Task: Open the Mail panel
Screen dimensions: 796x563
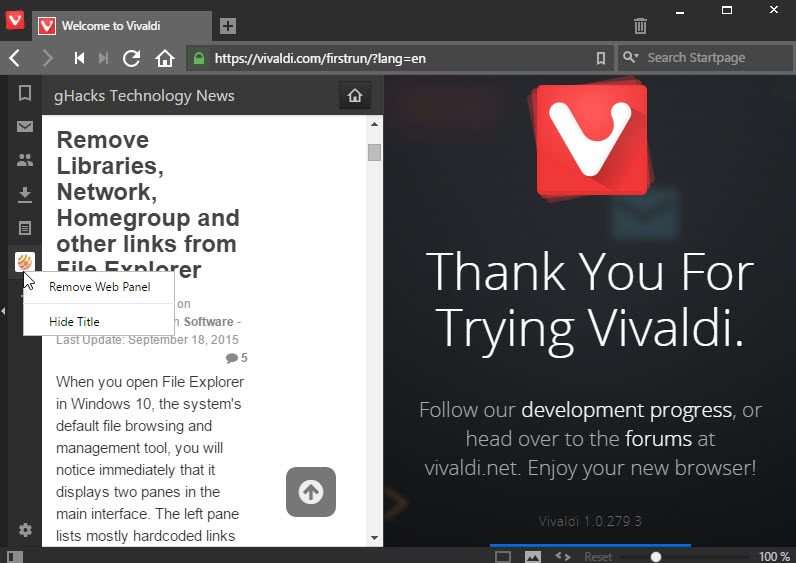Action: [25, 126]
